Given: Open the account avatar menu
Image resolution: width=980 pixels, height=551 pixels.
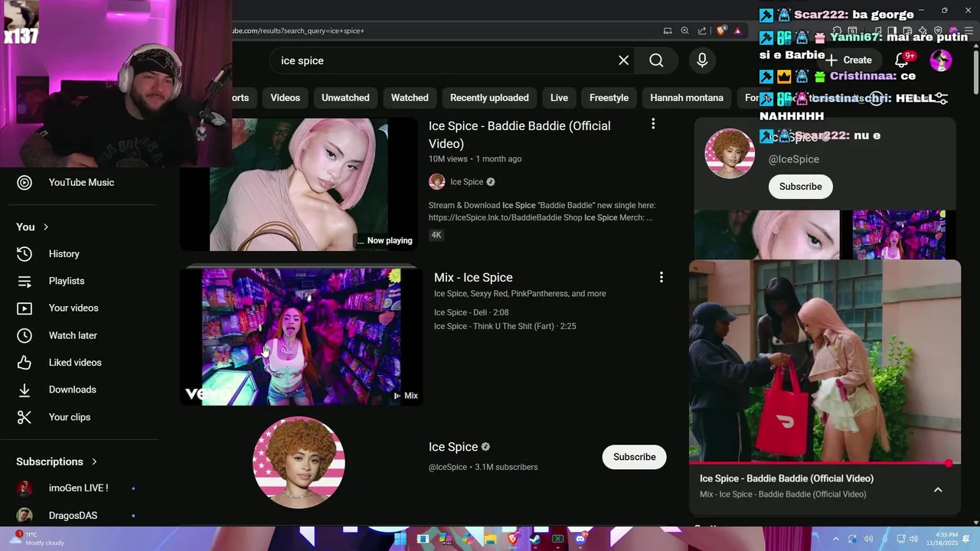Looking at the screenshot, I should pyautogui.click(x=941, y=60).
